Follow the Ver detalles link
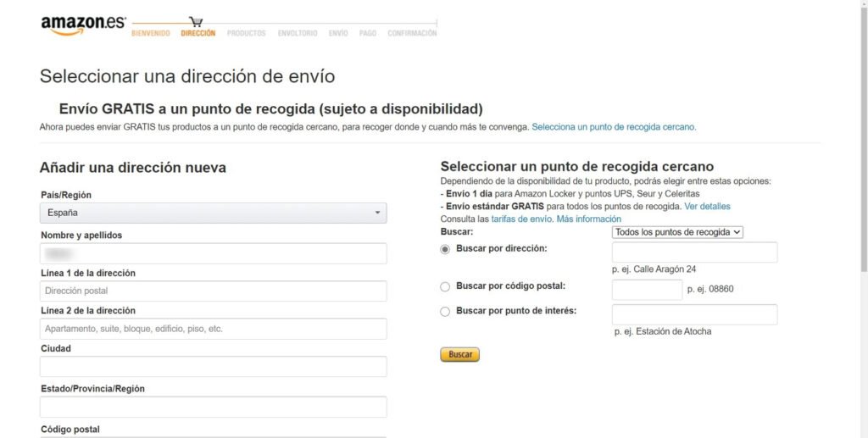The image size is (868, 438). pyautogui.click(x=707, y=207)
